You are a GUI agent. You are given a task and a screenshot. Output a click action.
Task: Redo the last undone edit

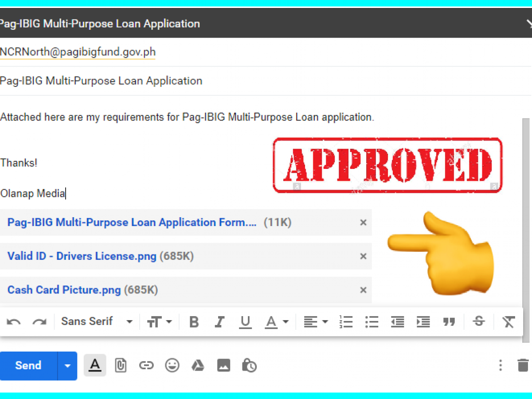tap(39, 322)
